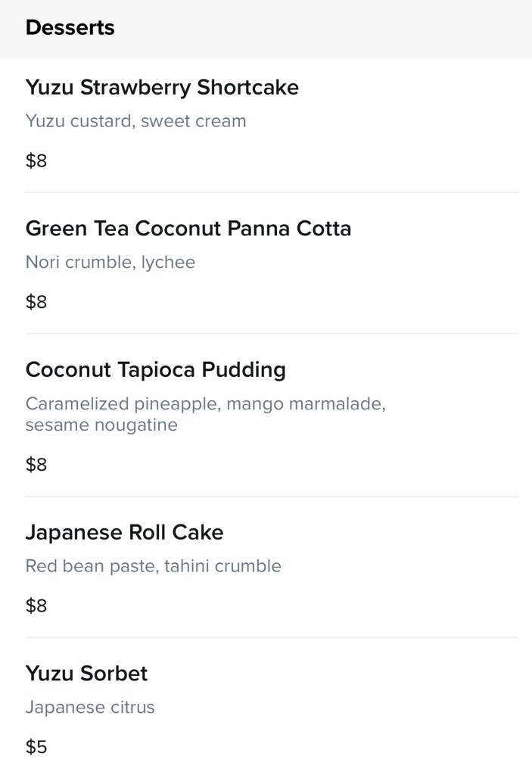
Task: Tap the $8 price under Coconut Tapioca Pudding
Action: [36, 465]
